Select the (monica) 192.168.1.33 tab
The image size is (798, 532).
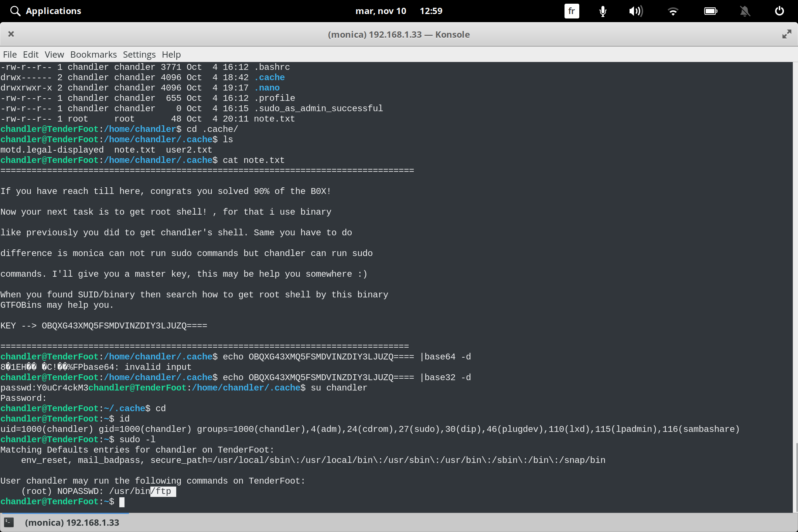[x=72, y=522]
